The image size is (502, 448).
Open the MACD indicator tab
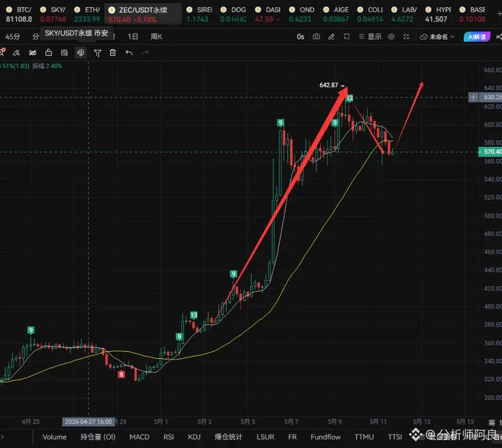pyautogui.click(x=139, y=437)
